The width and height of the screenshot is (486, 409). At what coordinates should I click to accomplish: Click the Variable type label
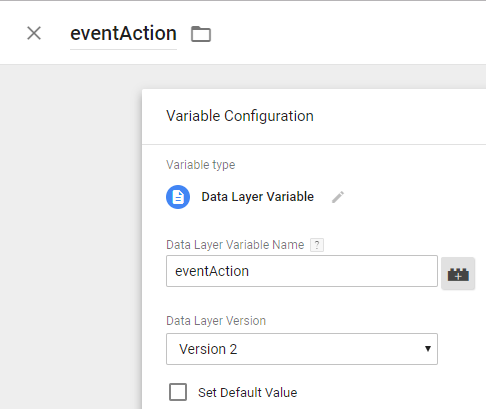(x=201, y=165)
